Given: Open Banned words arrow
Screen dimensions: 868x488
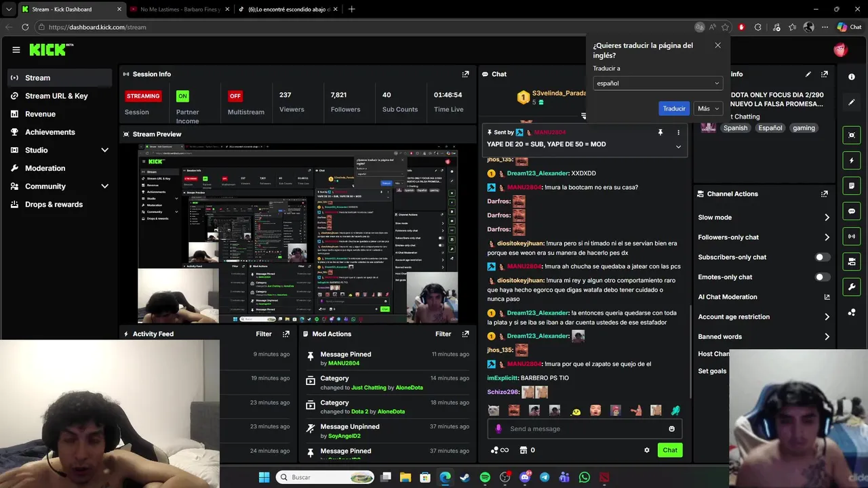Looking at the screenshot, I should 827,337.
